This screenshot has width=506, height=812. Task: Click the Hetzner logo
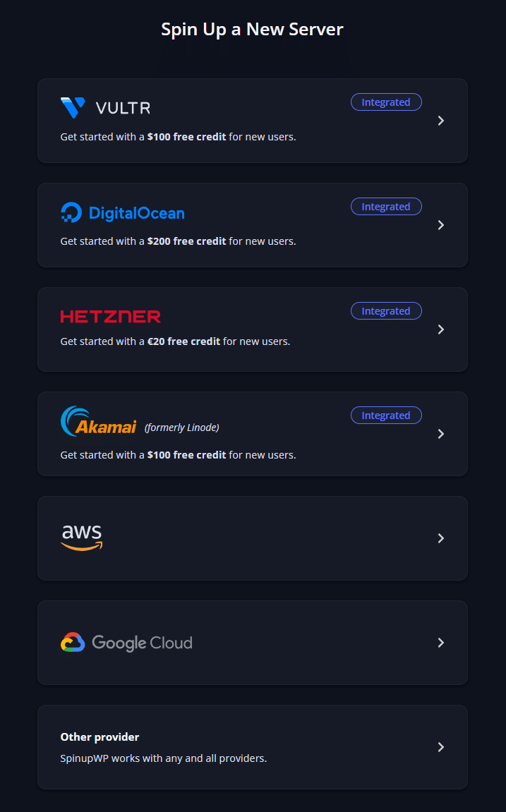point(110,317)
